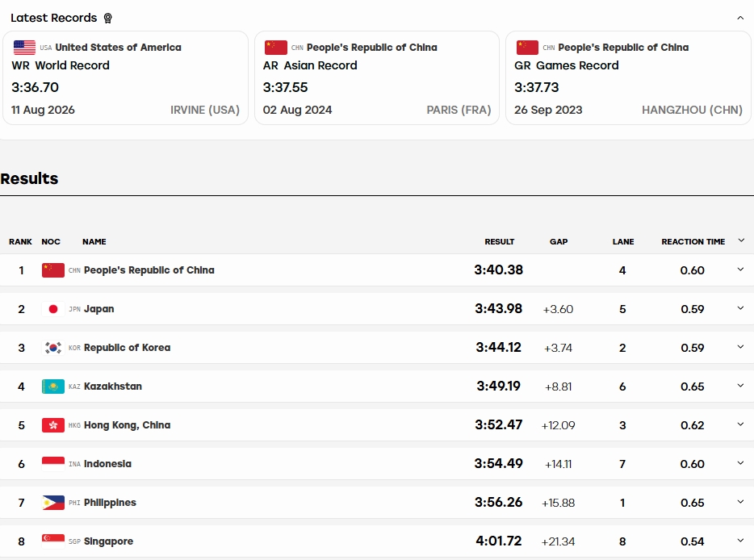
Task: Click the China flag in Asian Record card
Action: (x=275, y=48)
